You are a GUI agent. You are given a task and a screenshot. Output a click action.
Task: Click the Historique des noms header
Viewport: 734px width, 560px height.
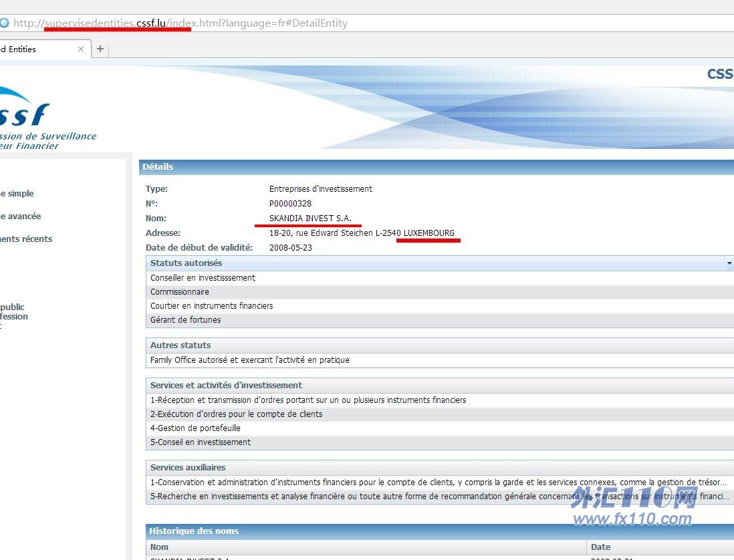pyautogui.click(x=440, y=531)
